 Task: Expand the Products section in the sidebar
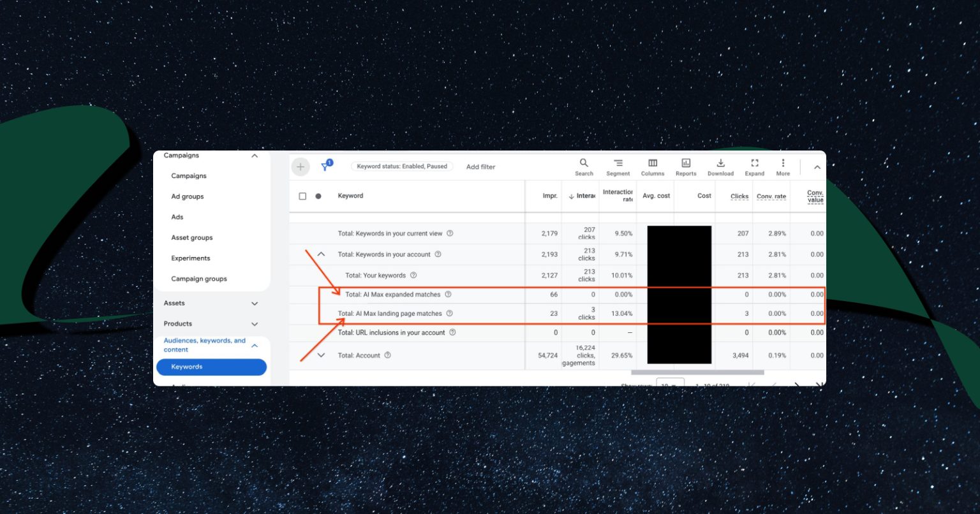[254, 324]
